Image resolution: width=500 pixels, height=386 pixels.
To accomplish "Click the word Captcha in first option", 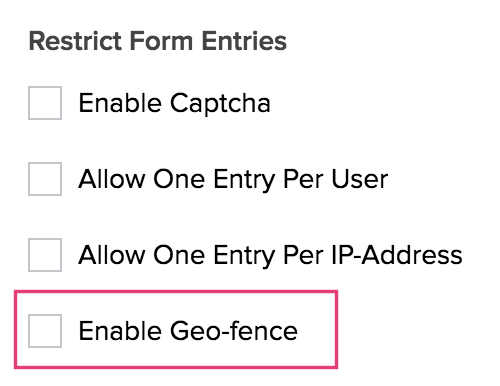I will 220,103.
